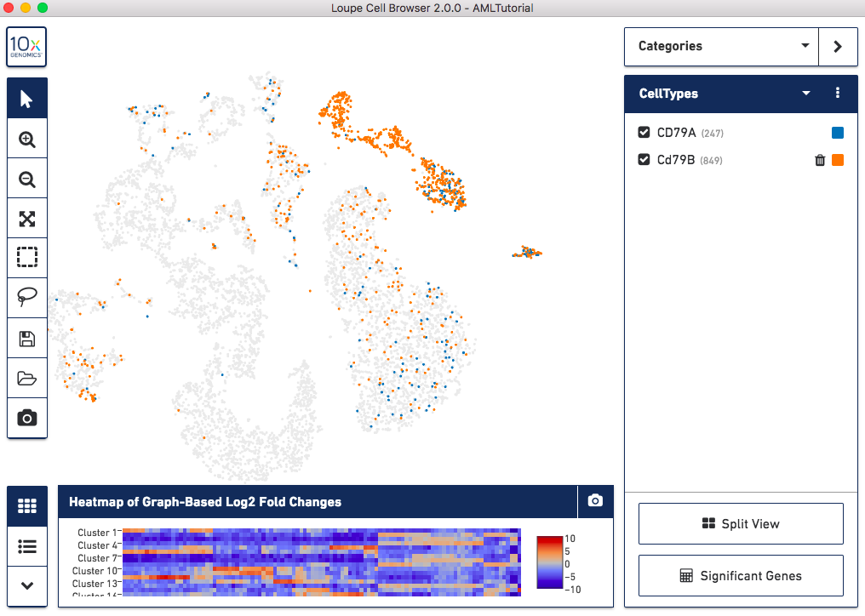Viewport: 865px width, 616px height.
Task: Open the Categories dropdown
Action: [721, 46]
